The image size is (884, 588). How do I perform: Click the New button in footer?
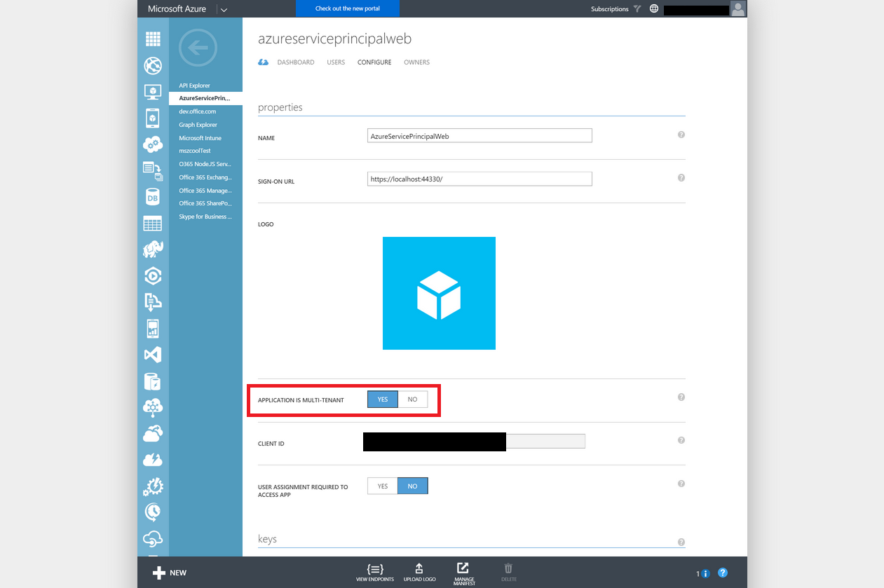pos(170,573)
